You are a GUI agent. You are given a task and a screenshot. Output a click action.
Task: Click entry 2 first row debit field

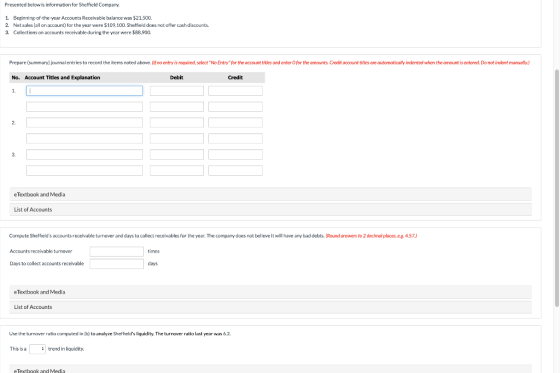(x=177, y=123)
